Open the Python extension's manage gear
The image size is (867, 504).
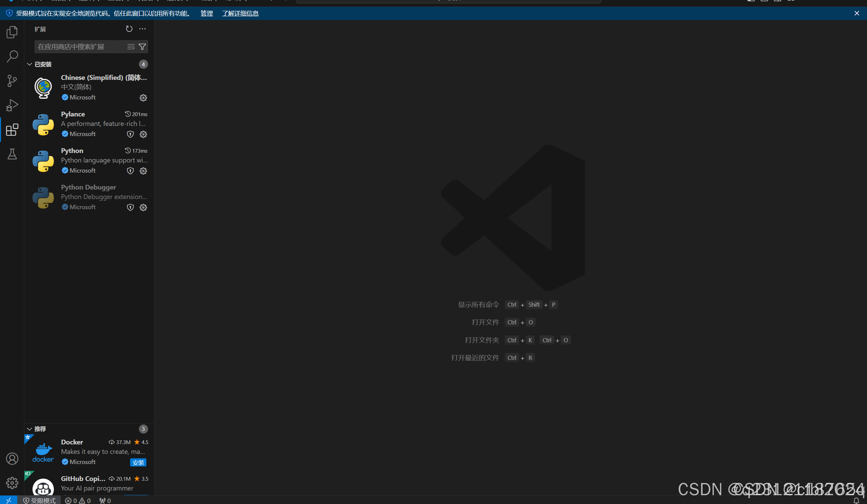click(x=143, y=171)
